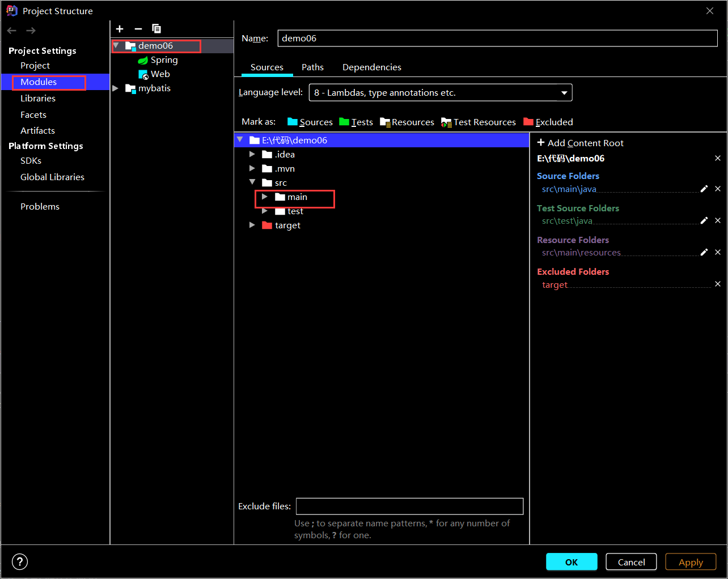This screenshot has height=579, width=728.
Task: Select the Spring facet
Action: tap(158, 60)
